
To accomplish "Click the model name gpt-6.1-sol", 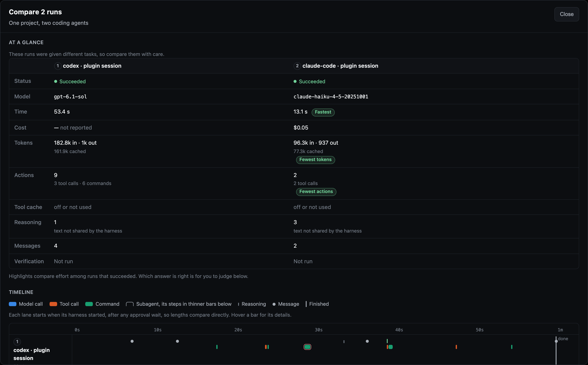I will pos(70,97).
